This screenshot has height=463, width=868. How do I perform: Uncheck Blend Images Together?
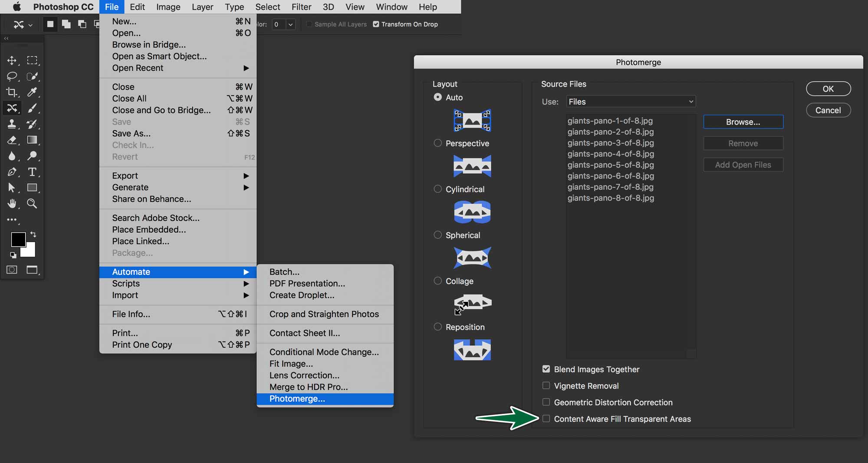(546, 369)
